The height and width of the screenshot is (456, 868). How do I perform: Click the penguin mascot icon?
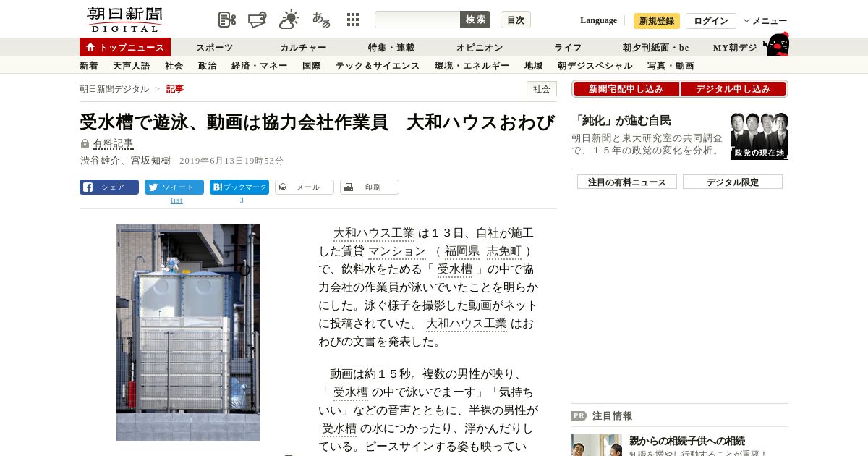[776, 45]
